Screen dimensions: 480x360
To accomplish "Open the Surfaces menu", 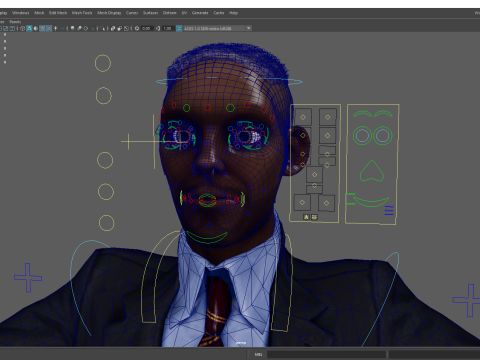I will tap(150, 13).
